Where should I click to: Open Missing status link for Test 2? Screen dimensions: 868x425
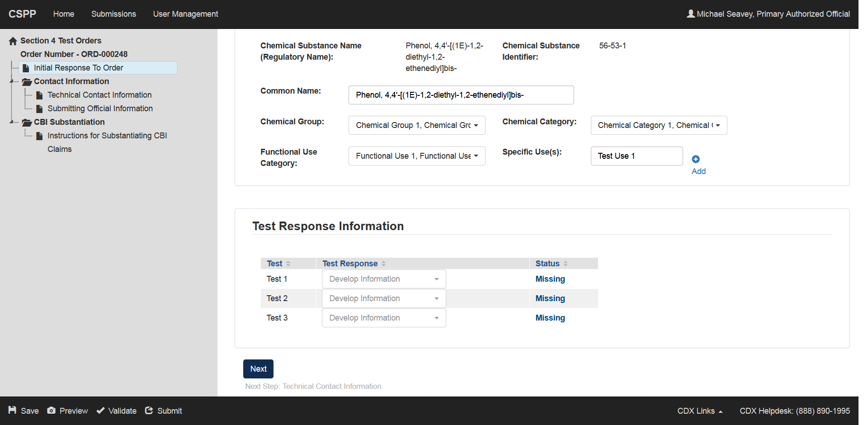(550, 298)
